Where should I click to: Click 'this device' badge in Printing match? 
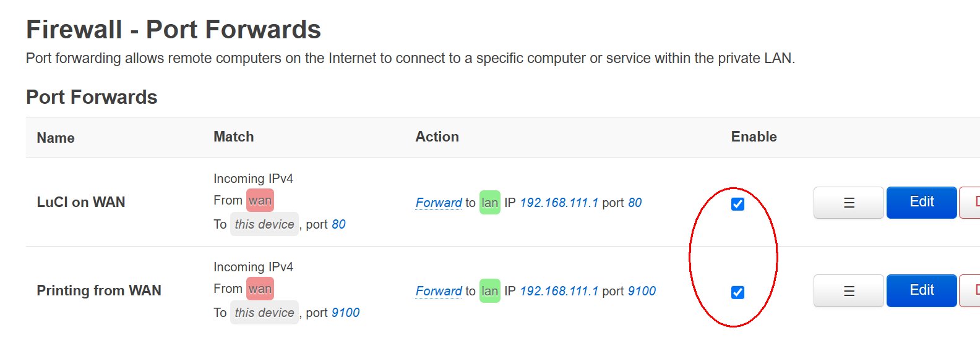265,313
